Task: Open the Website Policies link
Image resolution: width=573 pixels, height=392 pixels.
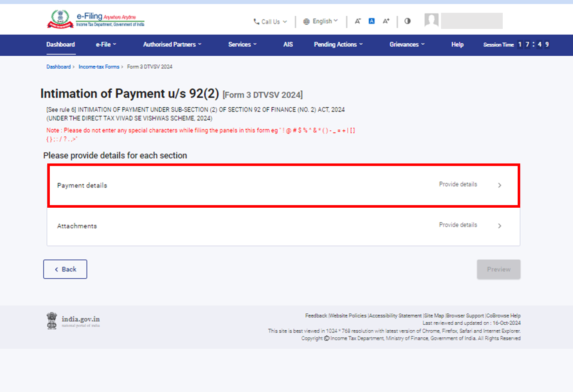Action: point(347,315)
